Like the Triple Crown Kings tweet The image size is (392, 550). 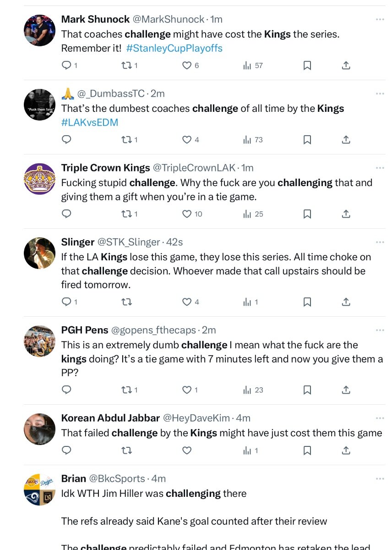click(x=187, y=214)
